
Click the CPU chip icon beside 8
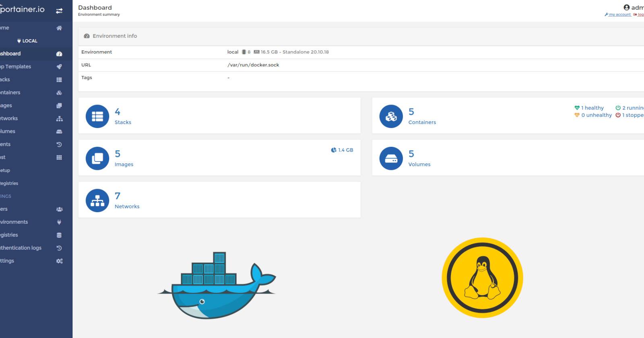point(244,52)
